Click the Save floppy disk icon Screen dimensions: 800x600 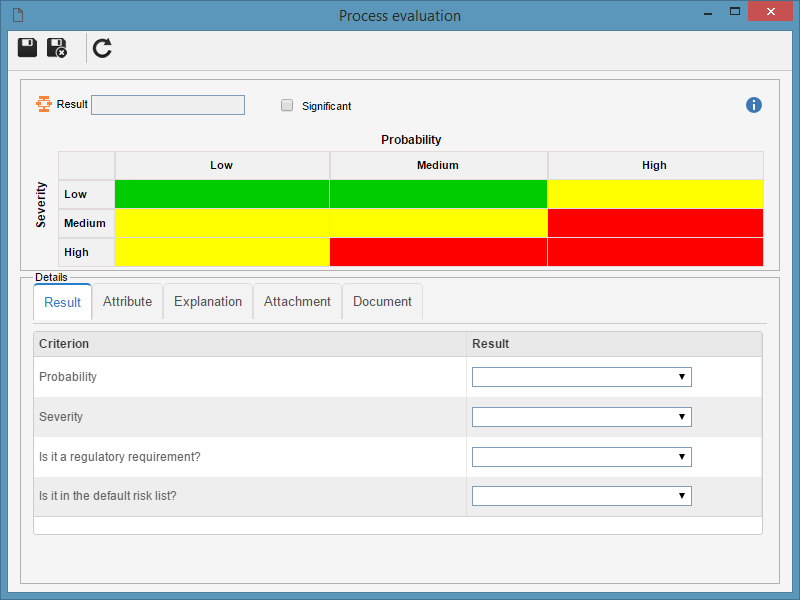(28, 47)
